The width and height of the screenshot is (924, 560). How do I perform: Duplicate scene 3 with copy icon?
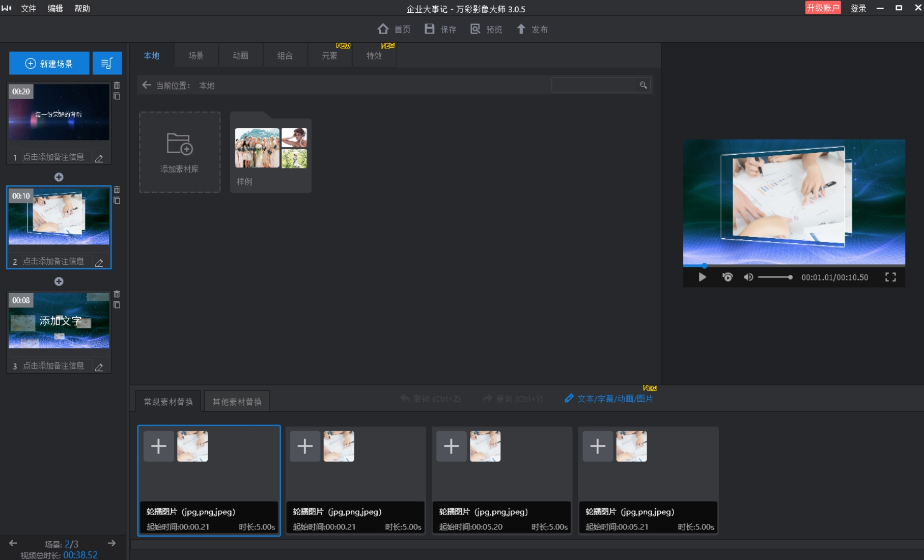point(117,305)
